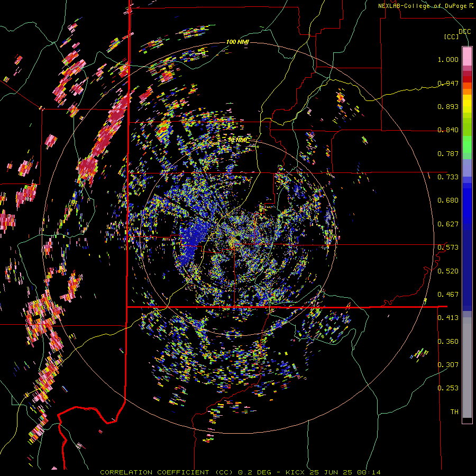Click the TH threshold label

point(454,411)
